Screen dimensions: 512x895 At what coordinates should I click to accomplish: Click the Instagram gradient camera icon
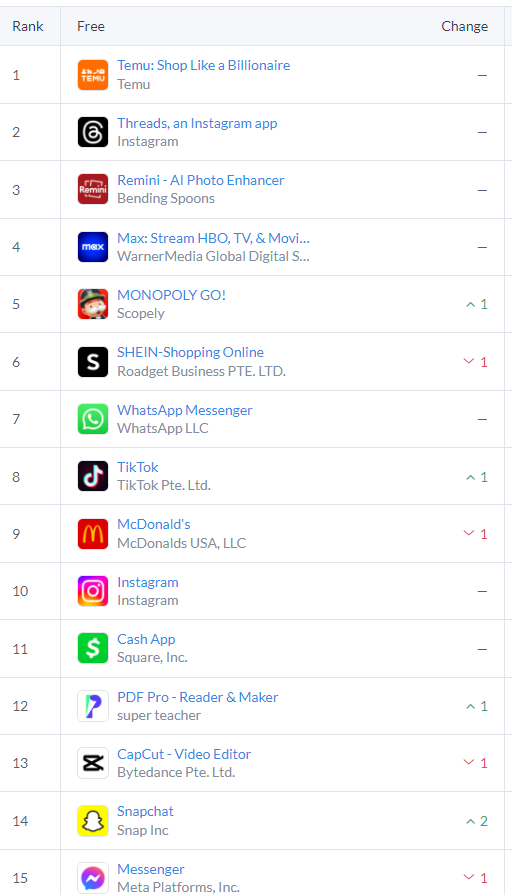[93, 591]
